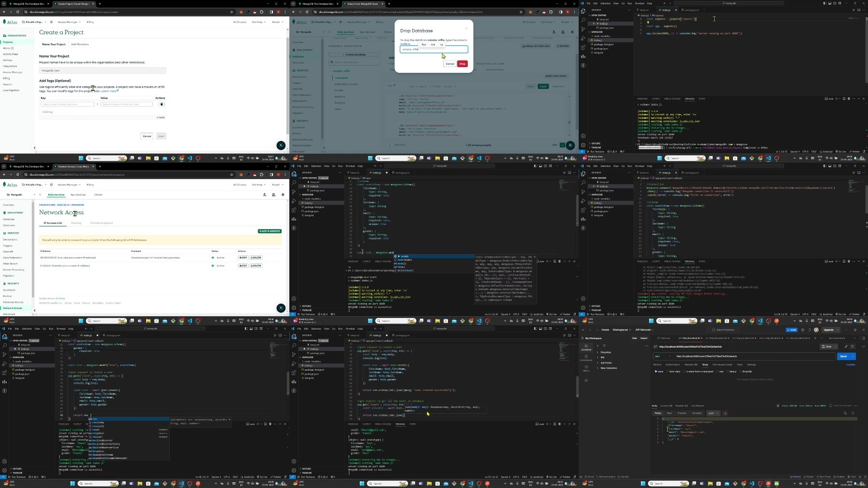Collapse the Atlas sidebar on Network Access page
The width and height of the screenshot is (868, 488).
tap(34, 310)
